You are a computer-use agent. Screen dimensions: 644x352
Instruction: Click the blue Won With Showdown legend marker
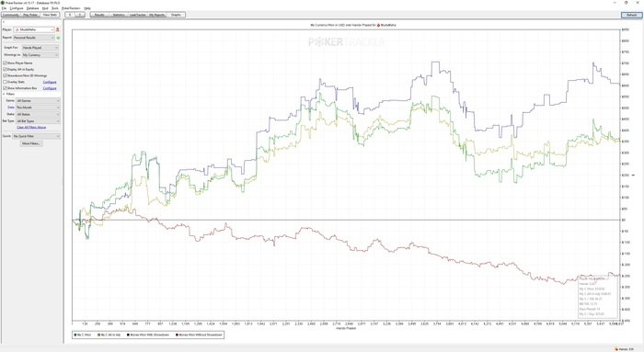[x=128, y=335]
